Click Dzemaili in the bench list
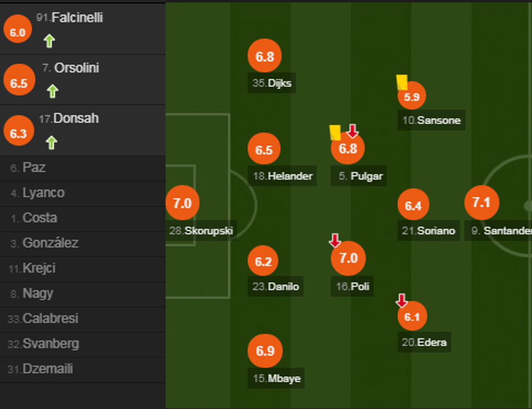Image resolution: width=532 pixels, height=409 pixels. 47,369
